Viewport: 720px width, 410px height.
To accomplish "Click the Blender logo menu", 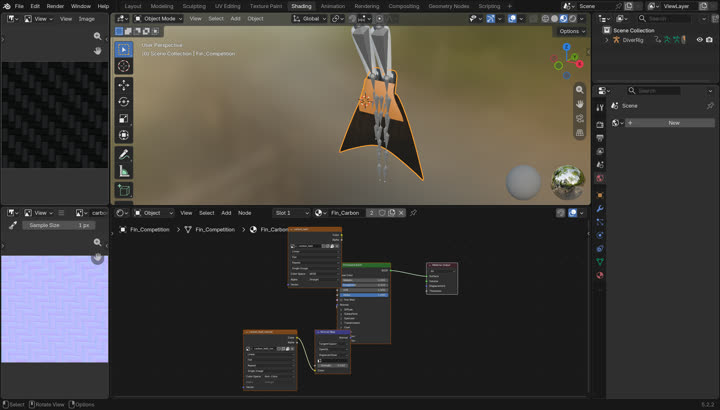I will tap(7, 6).
